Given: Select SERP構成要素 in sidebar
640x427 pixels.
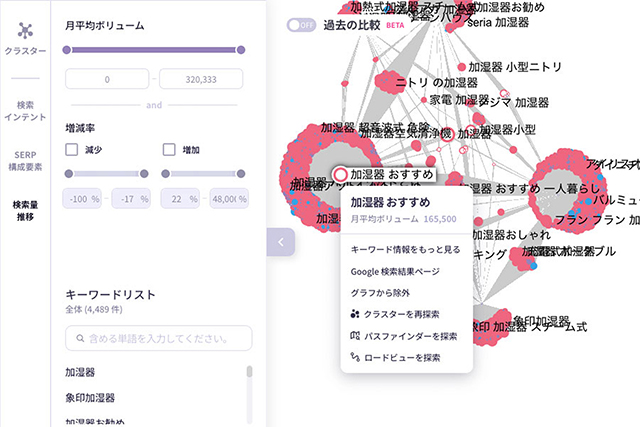Looking at the screenshot, I should click(x=25, y=161).
